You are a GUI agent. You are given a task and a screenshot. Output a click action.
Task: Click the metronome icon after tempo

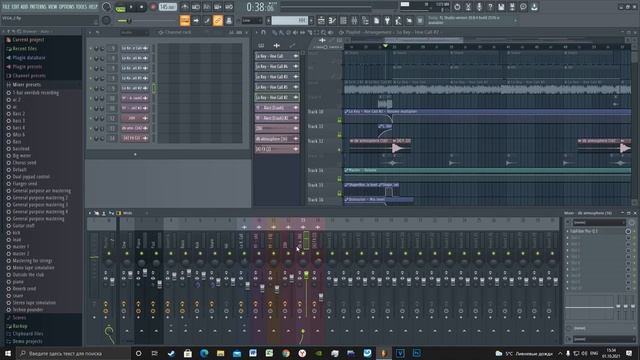click(x=185, y=7)
